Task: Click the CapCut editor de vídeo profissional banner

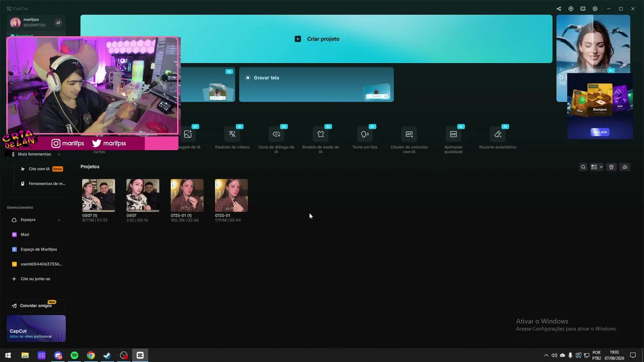Action: tap(36, 328)
